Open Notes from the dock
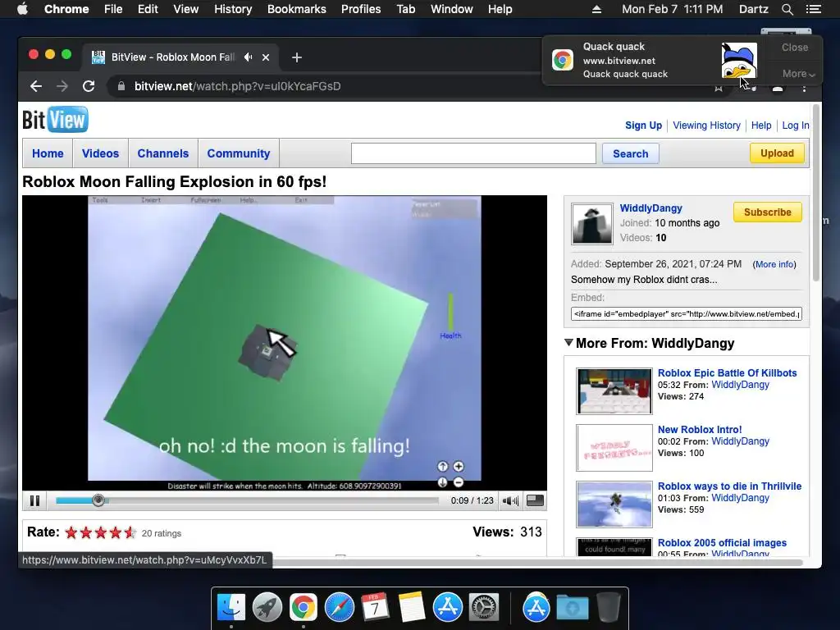Image resolution: width=840 pixels, height=630 pixels. click(x=412, y=608)
